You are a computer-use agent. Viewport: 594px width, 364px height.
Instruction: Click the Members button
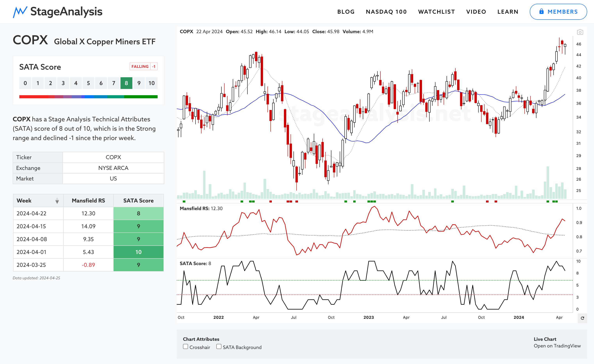pyautogui.click(x=558, y=12)
